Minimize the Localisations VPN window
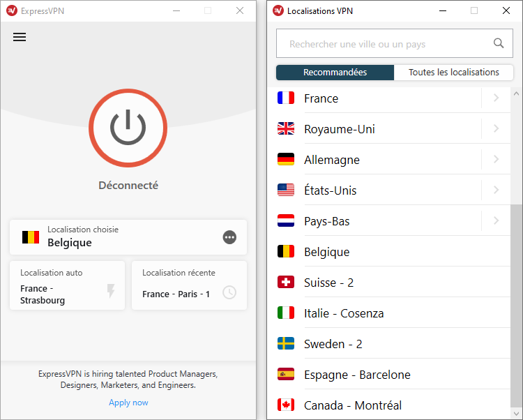The width and height of the screenshot is (523, 420). [x=443, y=10]
